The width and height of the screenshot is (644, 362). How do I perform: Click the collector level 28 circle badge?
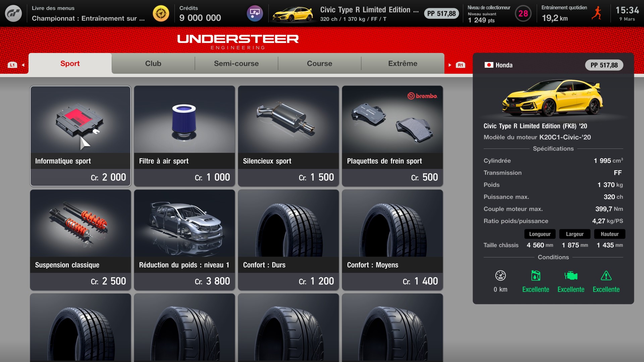pos(523,13)
